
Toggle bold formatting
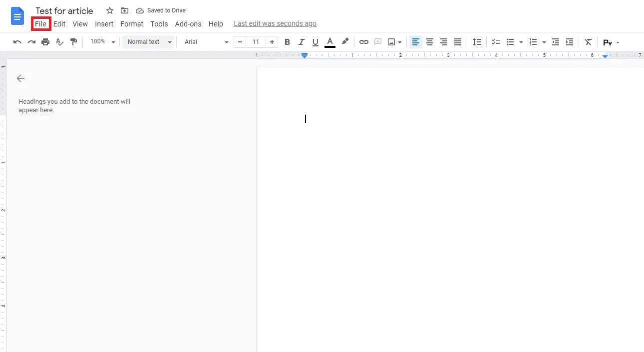pyautogui.click(x=287, y=42)
